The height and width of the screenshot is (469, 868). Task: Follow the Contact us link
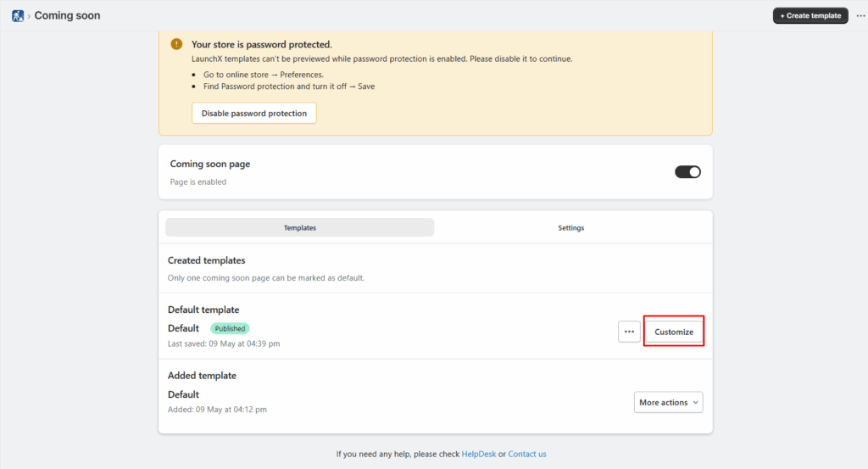point(527,454)
